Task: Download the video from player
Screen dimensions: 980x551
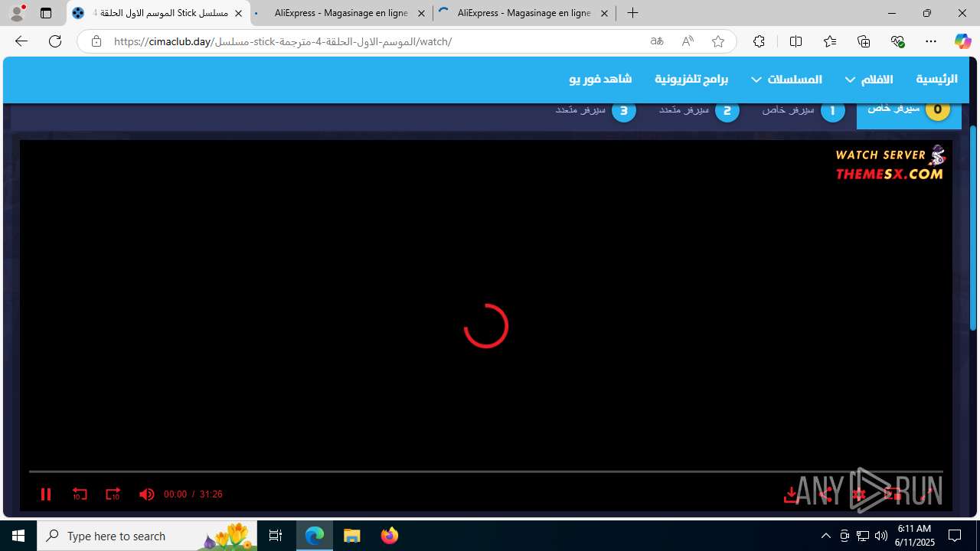Action: (792, 495)
